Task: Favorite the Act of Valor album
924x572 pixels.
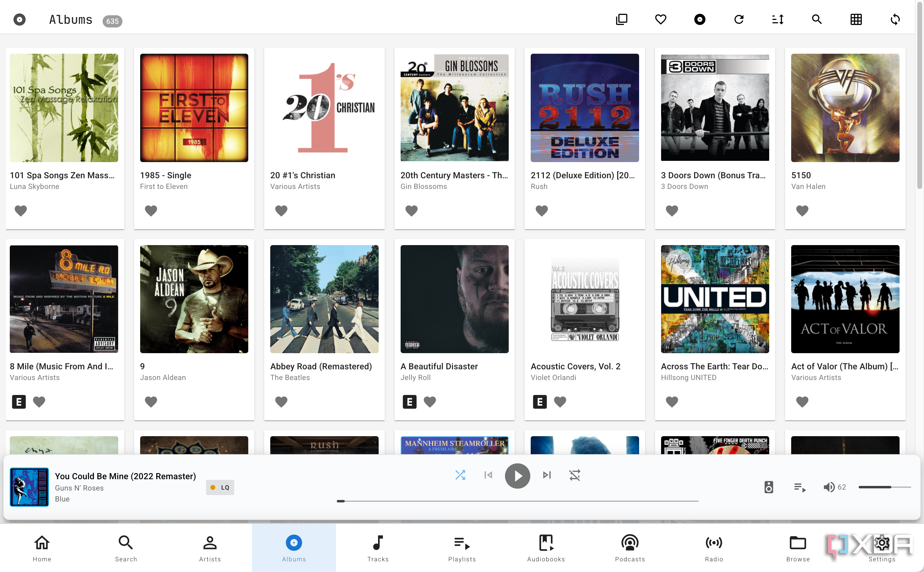Action: pyautogui.click(x=802, y=401)
